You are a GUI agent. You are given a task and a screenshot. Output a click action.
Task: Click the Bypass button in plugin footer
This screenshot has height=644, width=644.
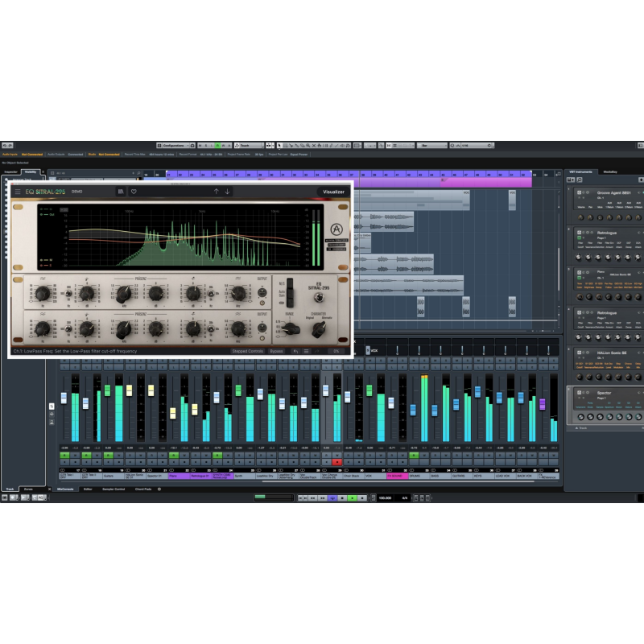coord(276,351)
